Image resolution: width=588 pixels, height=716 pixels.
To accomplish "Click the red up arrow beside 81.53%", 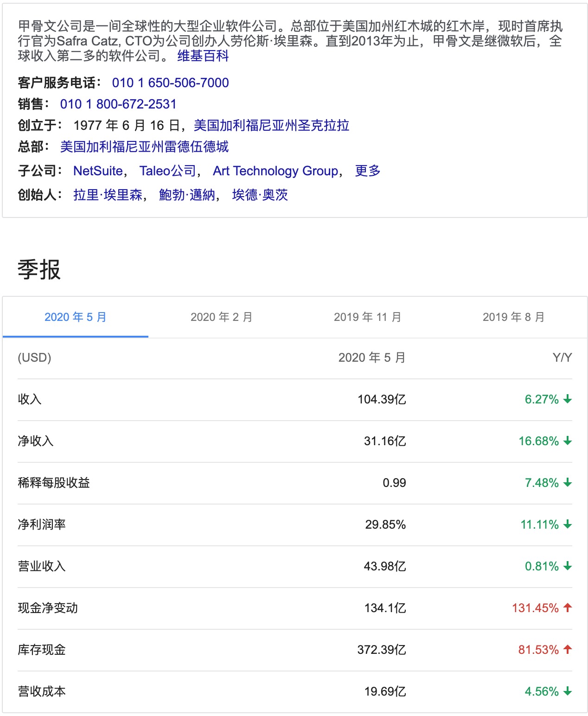I will [x=568, y=650].
